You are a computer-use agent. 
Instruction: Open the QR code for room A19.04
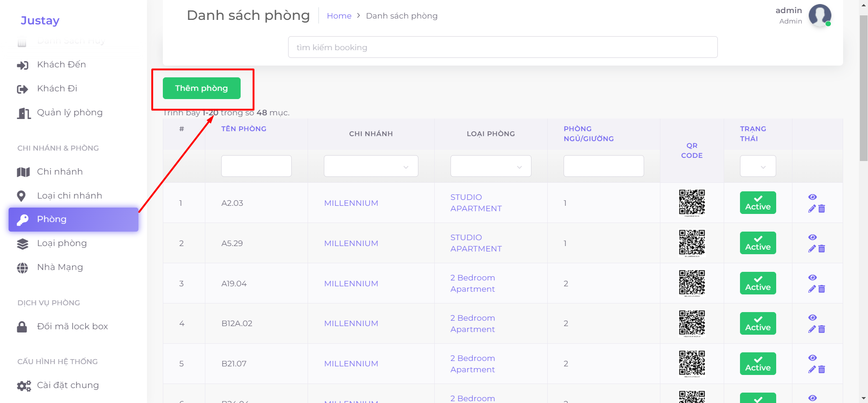tap(692, 283)
